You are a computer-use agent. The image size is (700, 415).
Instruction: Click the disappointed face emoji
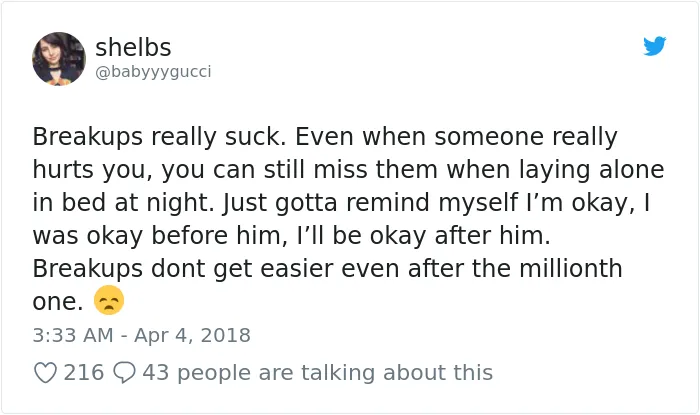coord(108,300)
